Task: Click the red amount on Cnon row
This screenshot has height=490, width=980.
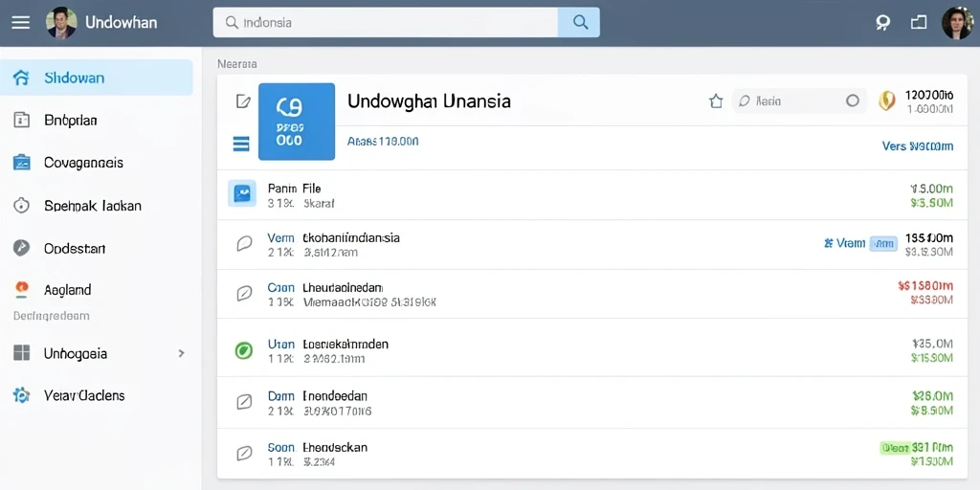Action: click(x=925, y=285)
